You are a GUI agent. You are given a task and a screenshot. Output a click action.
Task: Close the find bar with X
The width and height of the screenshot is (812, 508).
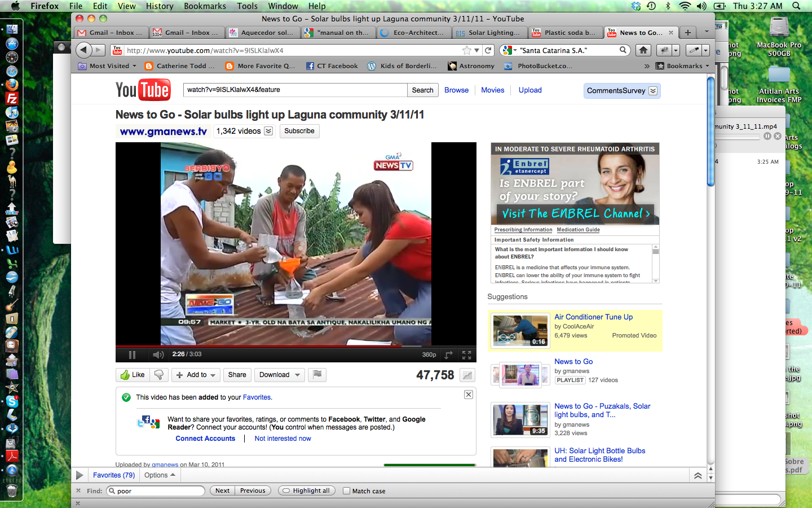point(78,491)
